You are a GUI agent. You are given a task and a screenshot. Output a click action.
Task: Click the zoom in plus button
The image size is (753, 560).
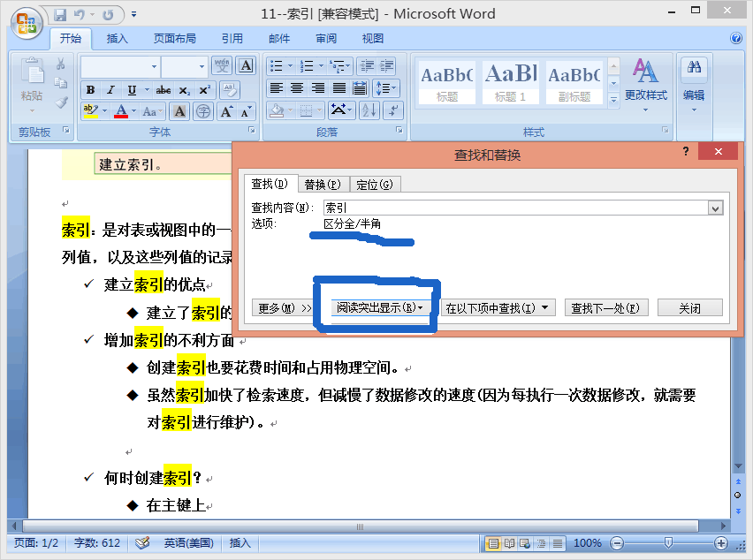point(721,543)
